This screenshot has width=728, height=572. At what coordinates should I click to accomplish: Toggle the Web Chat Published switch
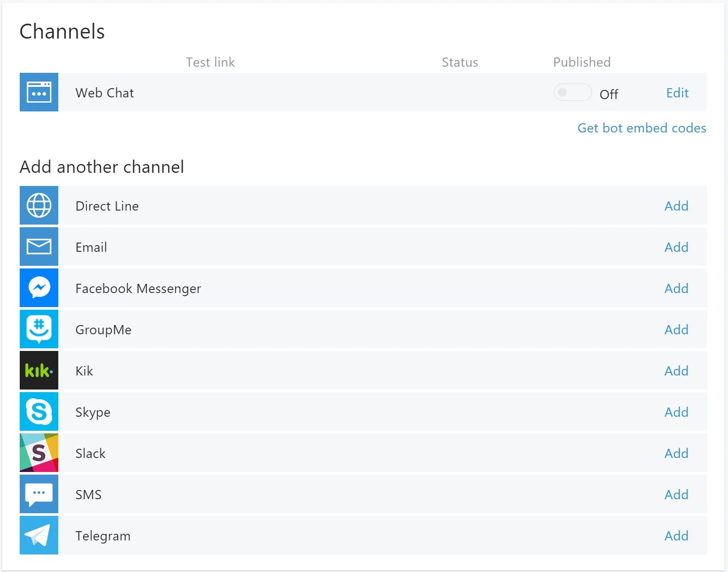pyautogui.click(x=572, y=93)
